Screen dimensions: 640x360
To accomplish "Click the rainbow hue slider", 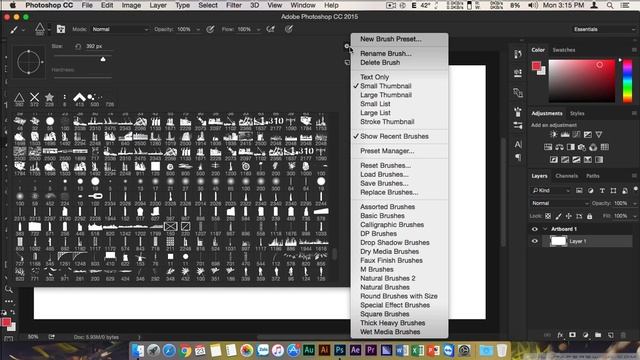I will point(627,81).
